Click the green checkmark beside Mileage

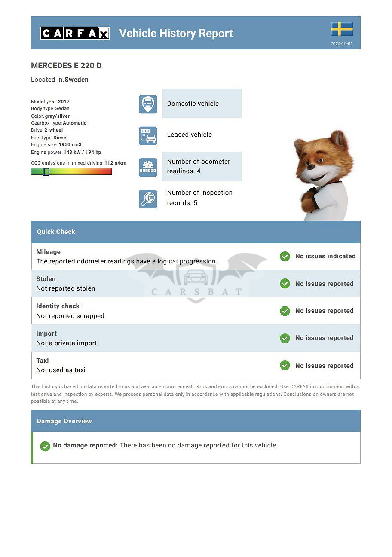pos(285,257)
